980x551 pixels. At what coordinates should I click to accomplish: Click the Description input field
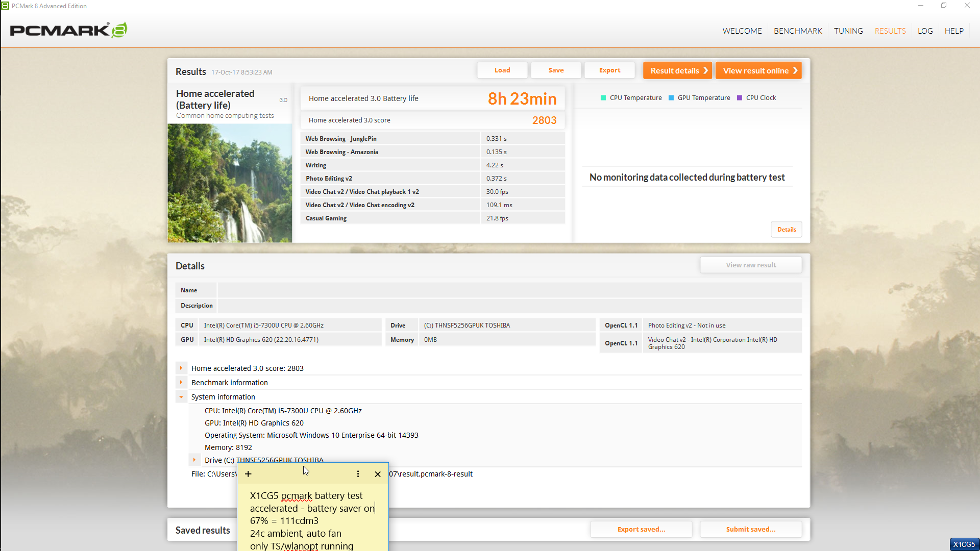coord(509,306)
